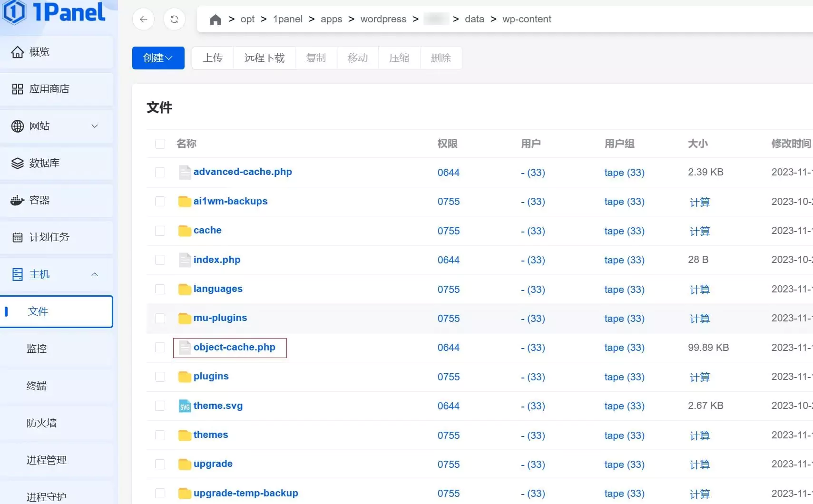Refresh the current file listing
The image size is (813, 504).
point(175,19)
